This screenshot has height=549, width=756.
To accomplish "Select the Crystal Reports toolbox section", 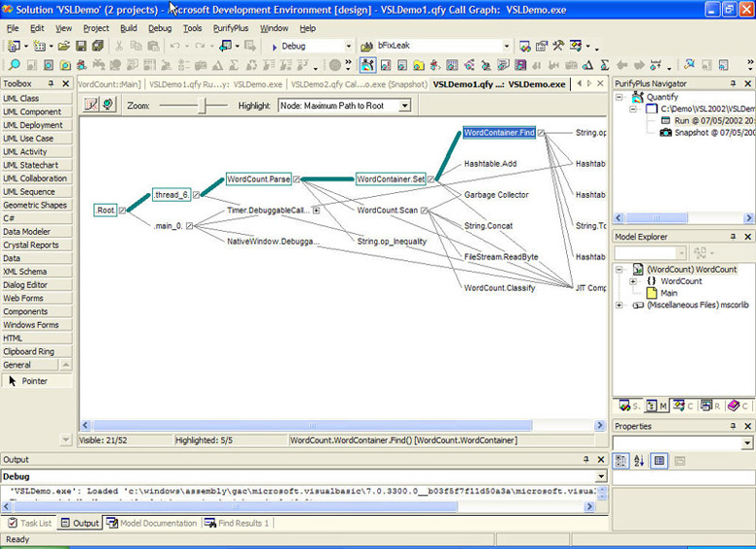I will click(x=31, y=245).
